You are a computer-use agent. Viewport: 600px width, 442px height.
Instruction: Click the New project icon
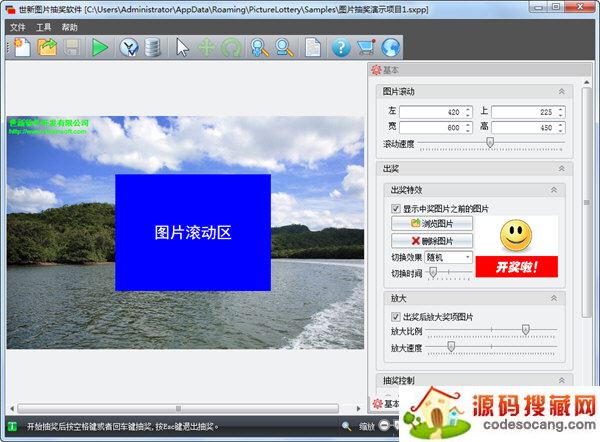point(20,47)
